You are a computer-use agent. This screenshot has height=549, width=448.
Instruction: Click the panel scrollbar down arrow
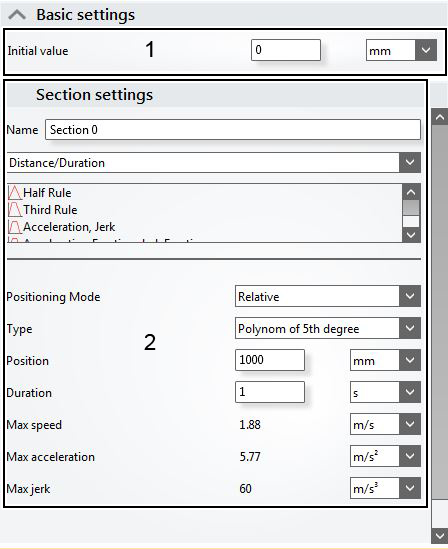click(440, 535)
